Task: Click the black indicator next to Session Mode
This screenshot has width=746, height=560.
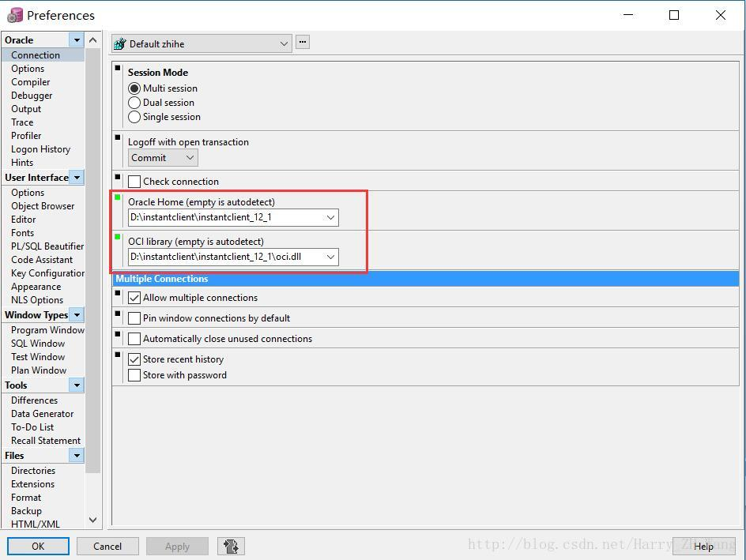Action: coord(118,68)
